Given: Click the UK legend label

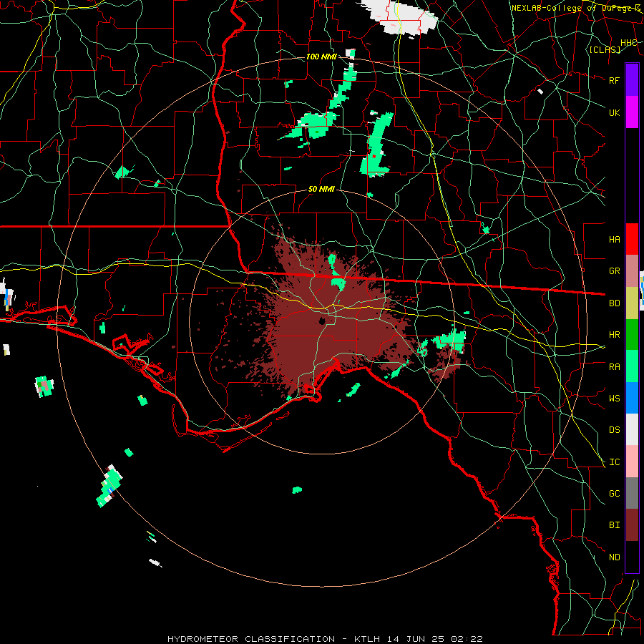Looking at the screenshot, I should click(x=614, y=112).
